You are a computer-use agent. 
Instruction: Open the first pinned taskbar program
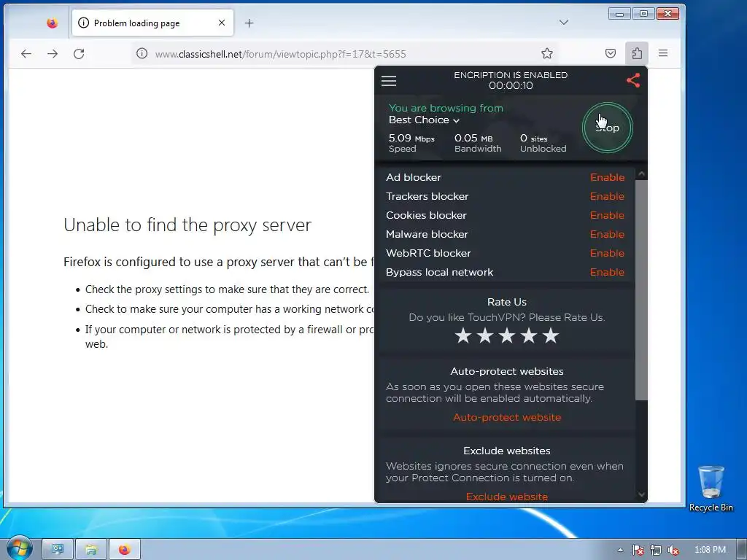click(58, 550)
